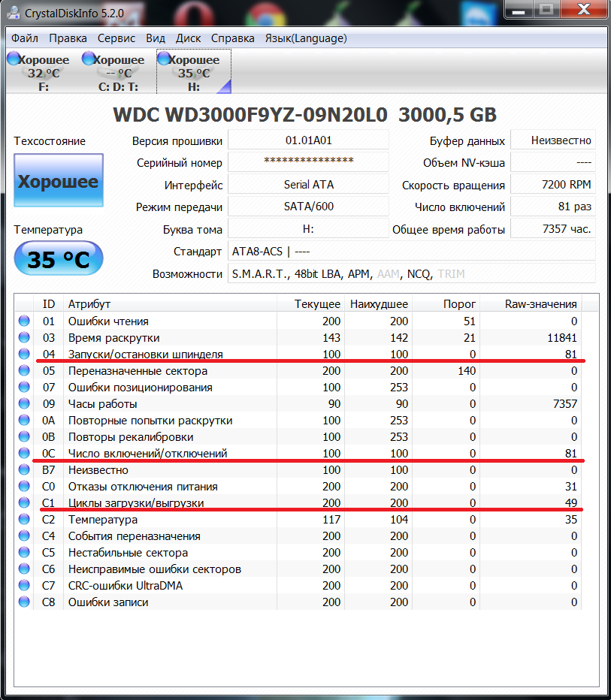Click status orb for Часы работы row
The width and height of the screenshot is (611, 700).
tap(24, 403)
